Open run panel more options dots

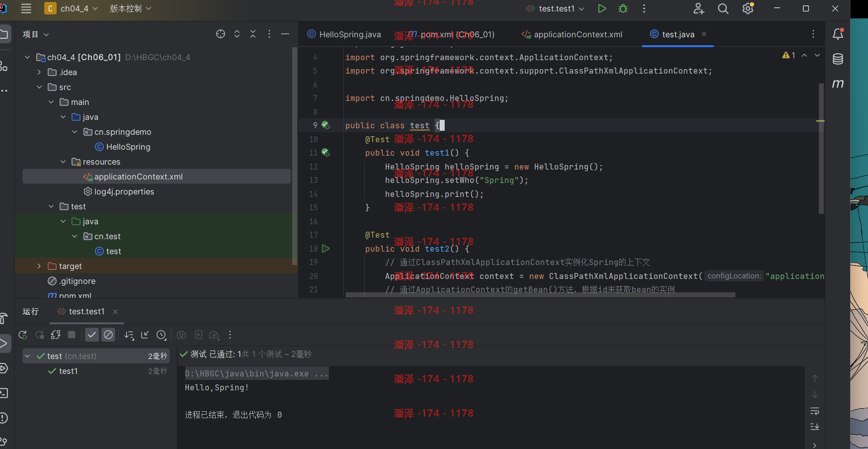pos(230,335)
